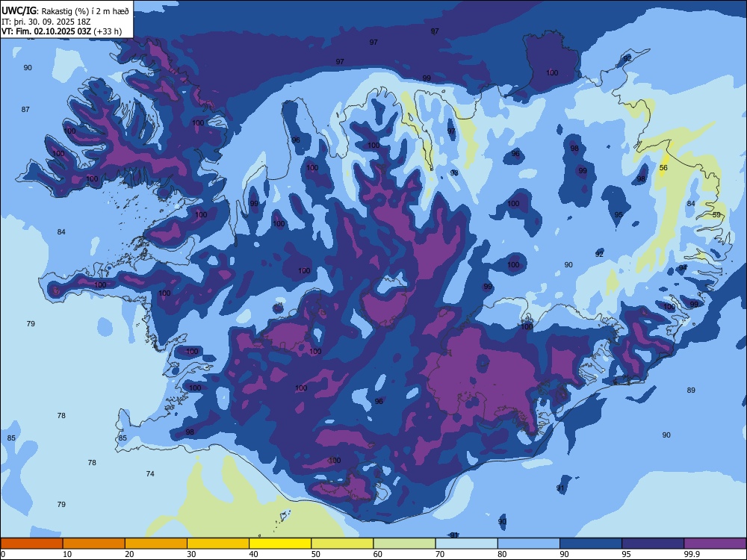Click the orange 10–20 legend swatch
Viewport: 747px width, 560px height.
[x=94, y=544]
